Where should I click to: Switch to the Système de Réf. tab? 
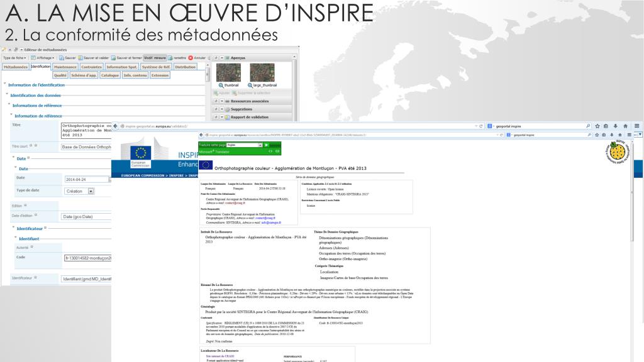[x=156, y=67]
